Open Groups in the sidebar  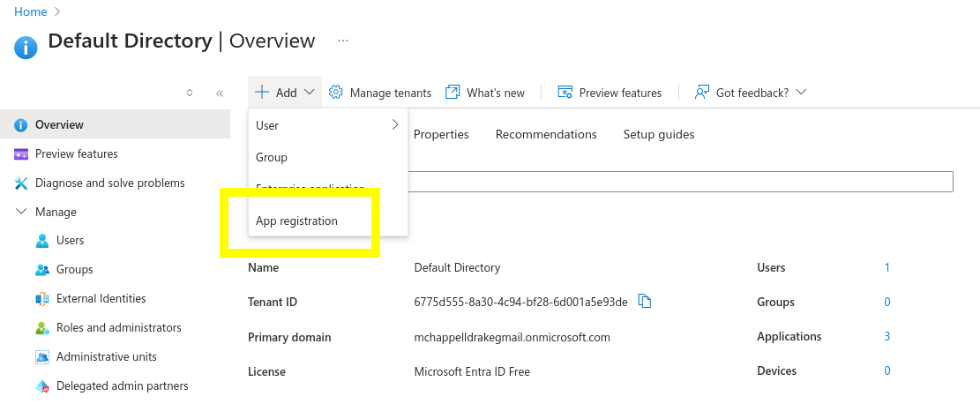pos(74,269)
